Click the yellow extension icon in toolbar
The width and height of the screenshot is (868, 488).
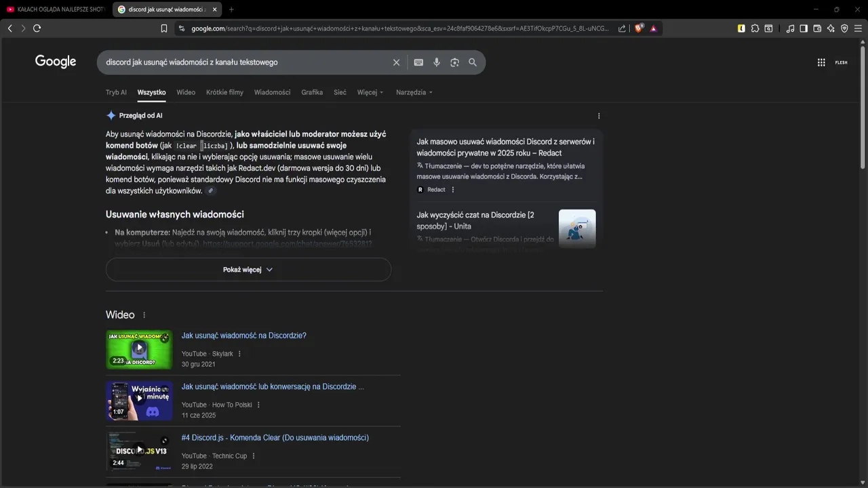point(741,28)
